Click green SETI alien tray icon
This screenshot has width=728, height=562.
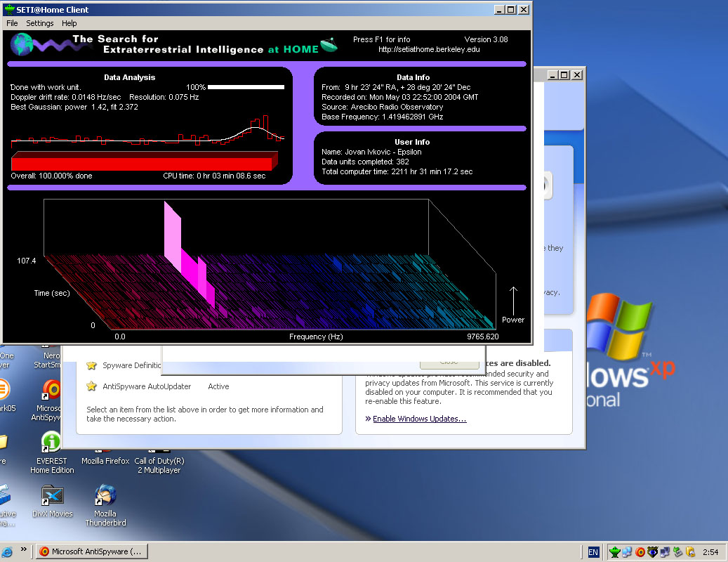click(615, 551)
